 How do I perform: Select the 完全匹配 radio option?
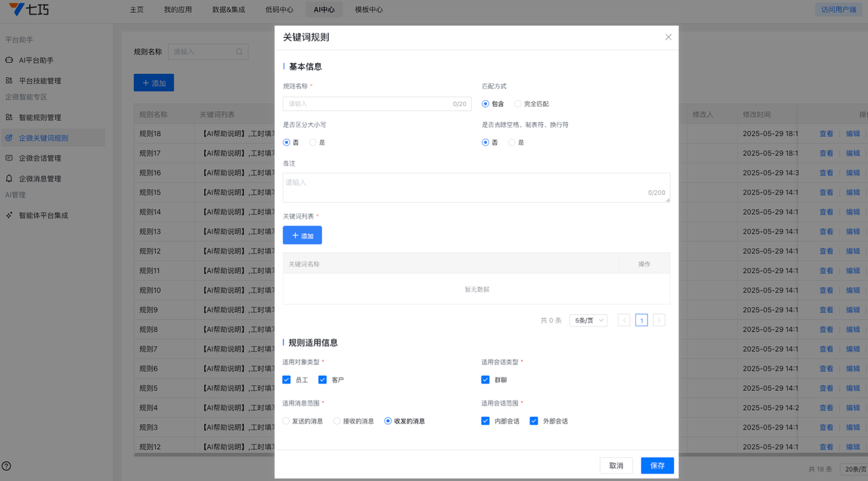(518, 104)
